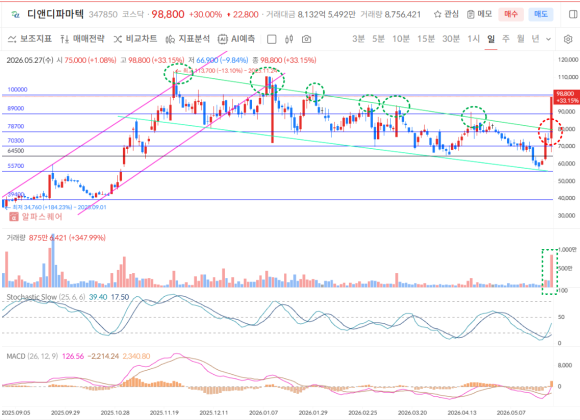This screenshot has width=580, height=420.
Task: Click the 코스닥 market label
Action: coord(132,14)
